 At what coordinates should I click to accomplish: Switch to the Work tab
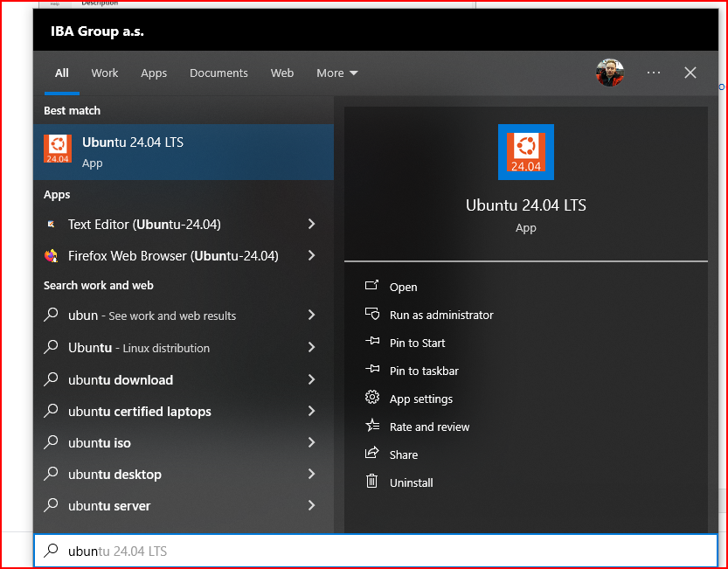coord(105,73)
